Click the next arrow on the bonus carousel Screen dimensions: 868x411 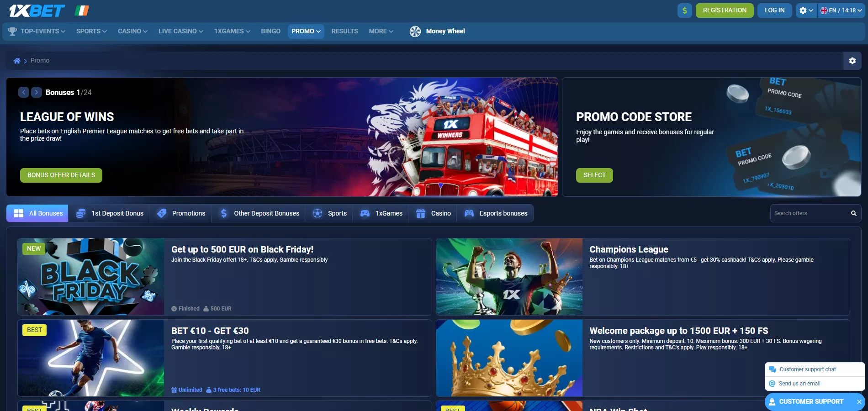(36, 92)
